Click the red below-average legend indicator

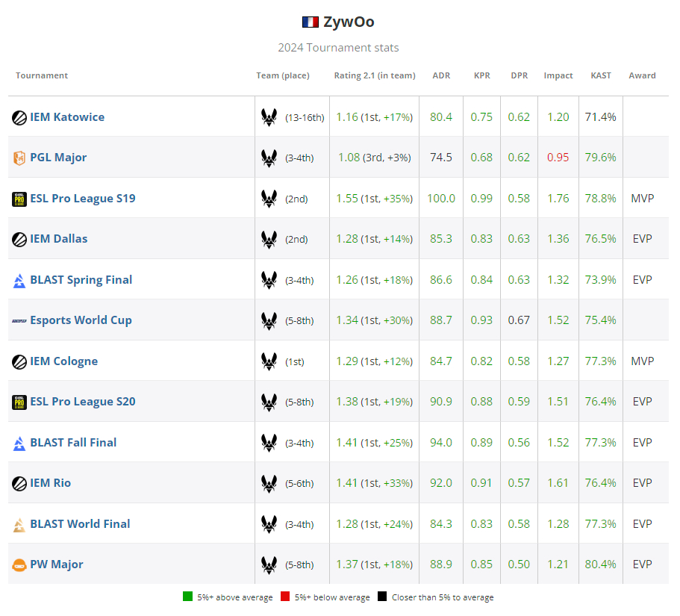coord(284,597)
